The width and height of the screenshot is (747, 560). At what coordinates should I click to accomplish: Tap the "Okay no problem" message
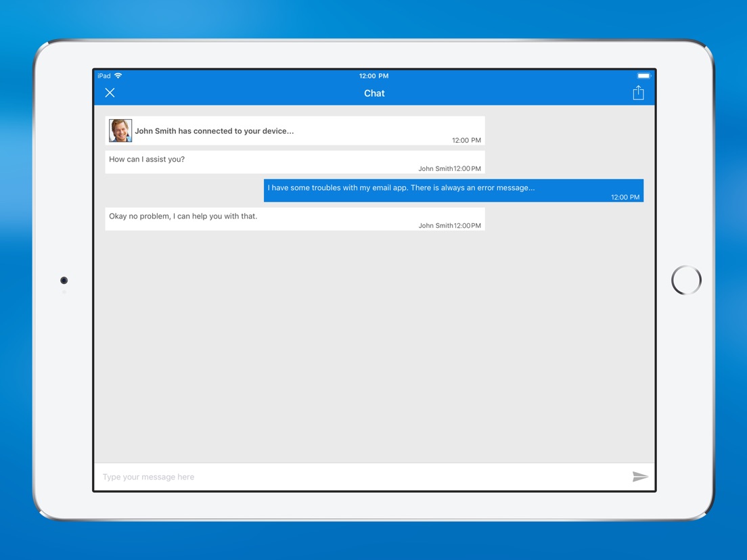183,216
